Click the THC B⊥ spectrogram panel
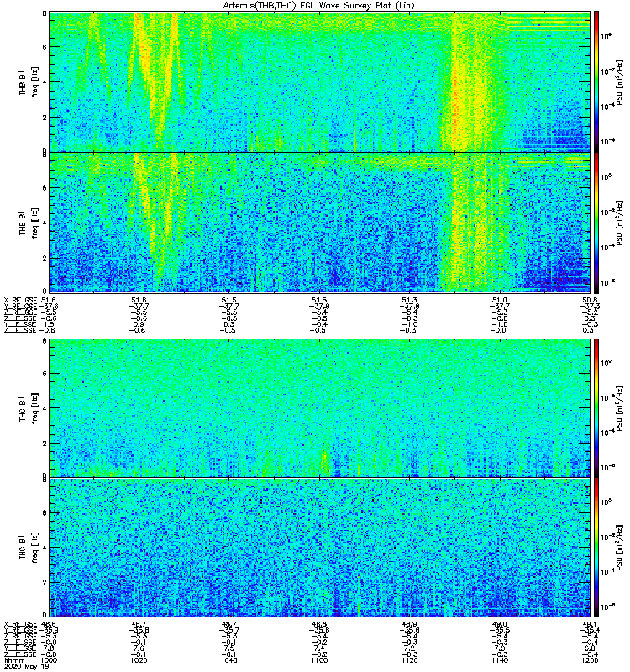The width and height of the screenshot is (630, 672). (x=320, y=408)
